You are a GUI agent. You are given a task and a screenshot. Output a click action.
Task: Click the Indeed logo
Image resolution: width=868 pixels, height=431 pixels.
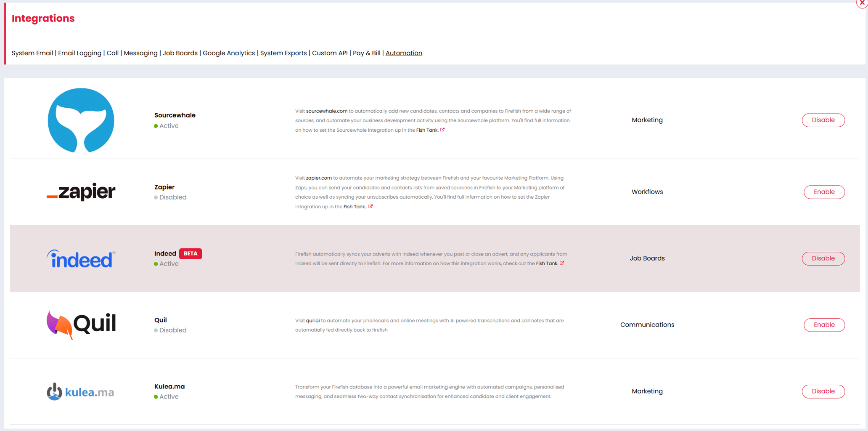tap(80, 258)
